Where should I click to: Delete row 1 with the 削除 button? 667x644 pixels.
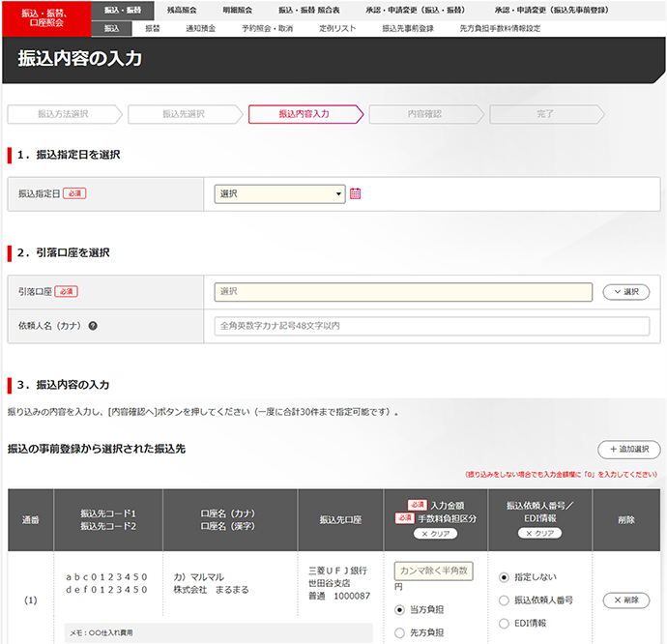[x=625, y=600]
